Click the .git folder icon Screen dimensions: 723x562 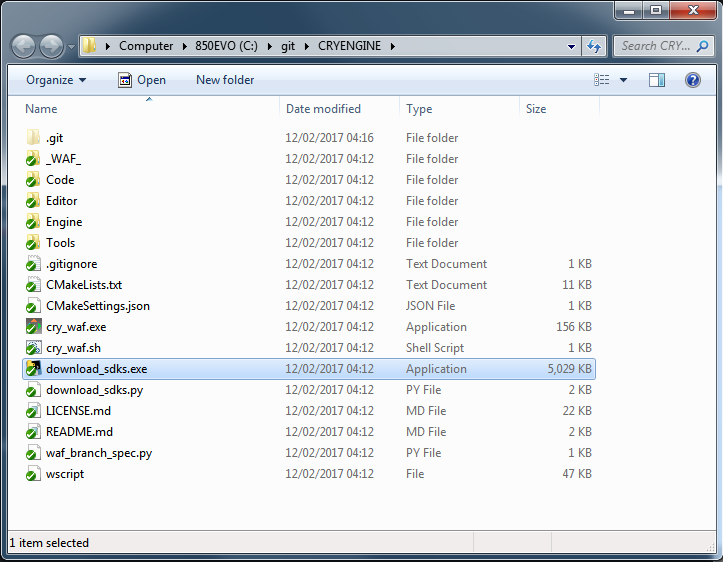[x=33, y=137]
